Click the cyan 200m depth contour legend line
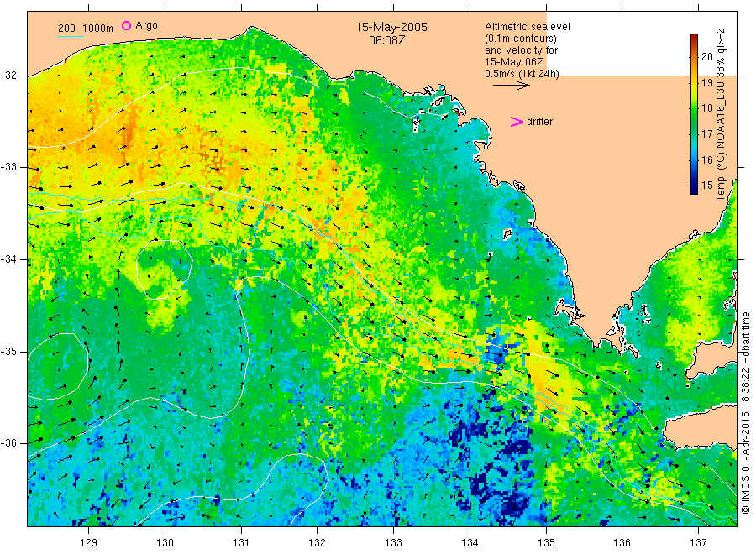Screen dimensions: 756x554 (71, 36)
